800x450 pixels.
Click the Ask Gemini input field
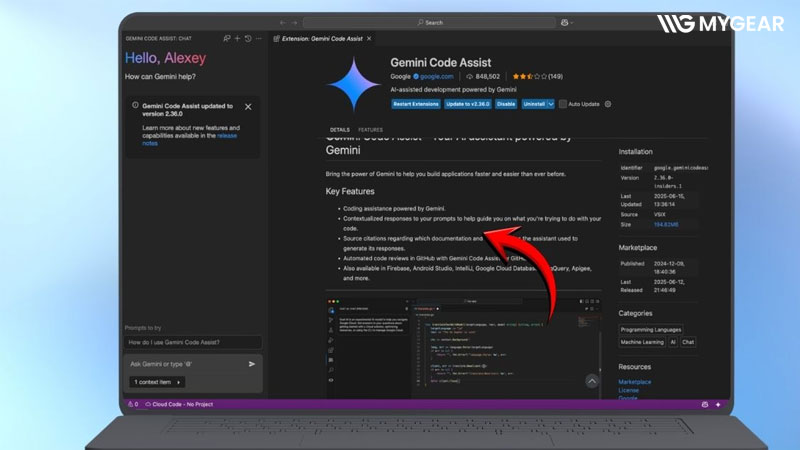[186, 364]
